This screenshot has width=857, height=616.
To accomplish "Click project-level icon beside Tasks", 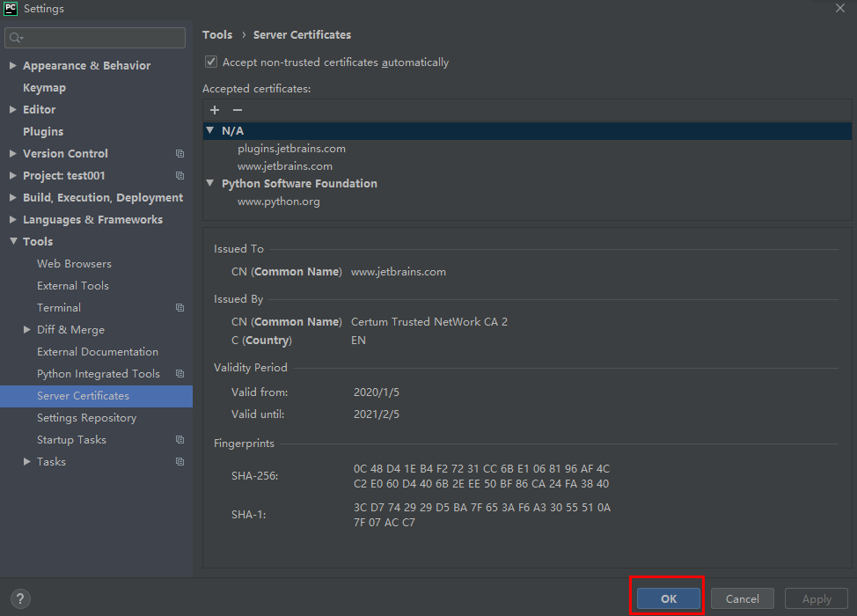I will (179, 462).
